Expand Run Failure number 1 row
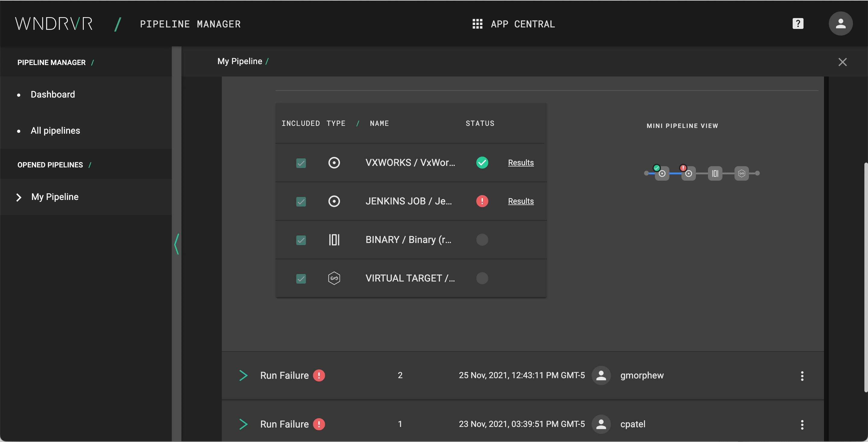Viewport: 868px width, 442px height. coord(243,425)
